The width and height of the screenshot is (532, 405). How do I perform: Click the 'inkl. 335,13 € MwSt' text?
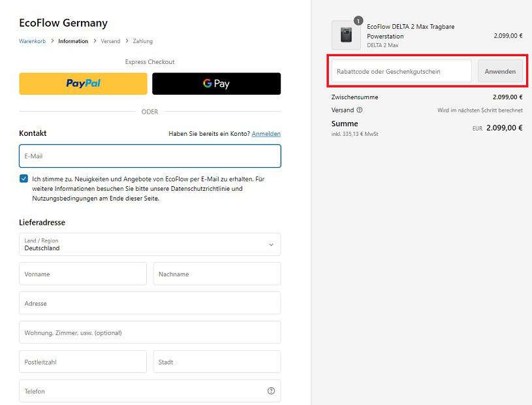(x=354, y=134)
